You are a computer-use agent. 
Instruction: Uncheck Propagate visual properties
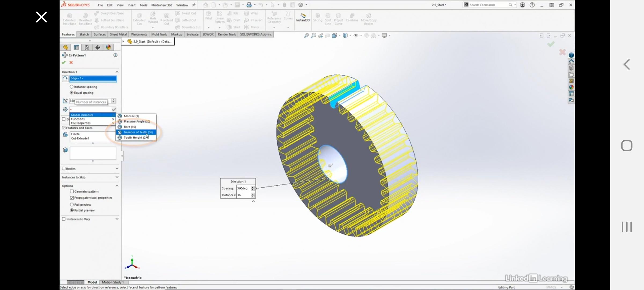coord(72,198)
